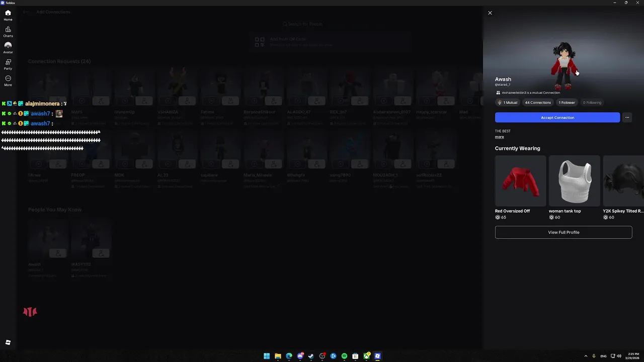This screenshot has width=644, height=362.
Task: Click the THE BEST bio text
Action: (x=503, y=131)
